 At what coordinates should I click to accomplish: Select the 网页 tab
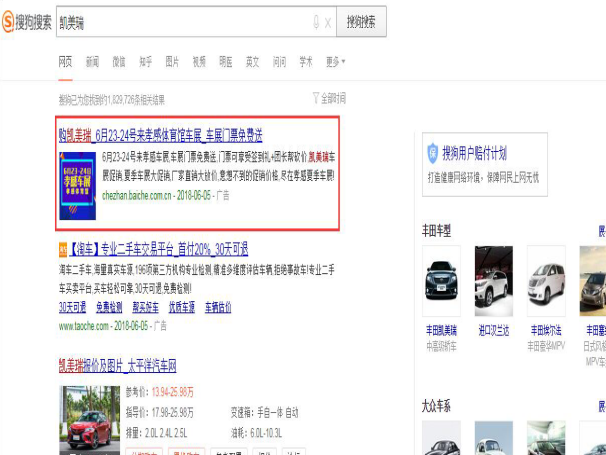click(x=65, y=61)
